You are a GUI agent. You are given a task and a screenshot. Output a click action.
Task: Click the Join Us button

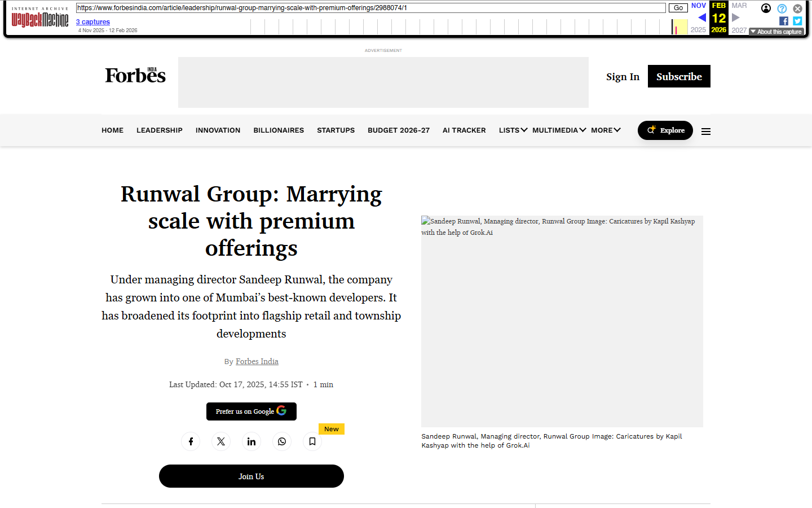click(251, 476)
